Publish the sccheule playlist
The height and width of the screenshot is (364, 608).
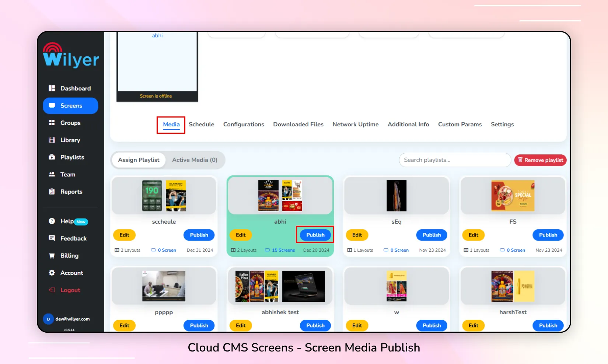point(199,235)
